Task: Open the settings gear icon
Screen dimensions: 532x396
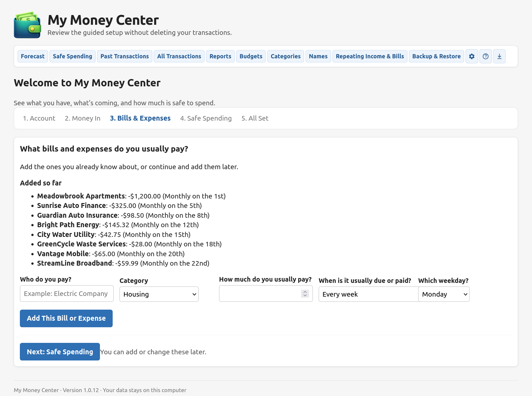Action: (x=472, y=56)
